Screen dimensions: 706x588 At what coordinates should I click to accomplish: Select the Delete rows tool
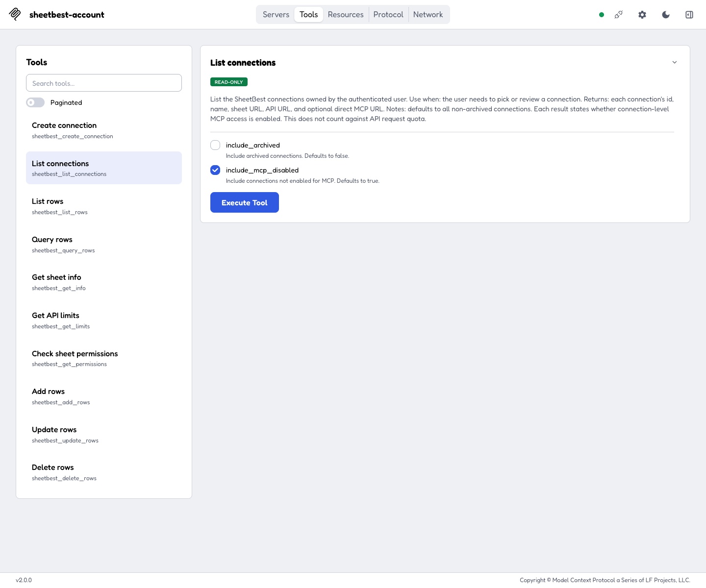[x=104, y=472]
